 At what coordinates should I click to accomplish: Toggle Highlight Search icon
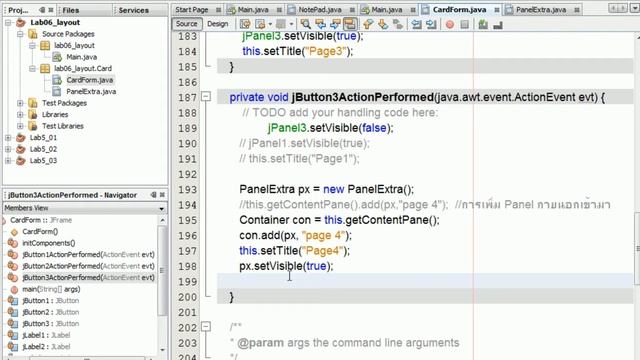coord(350,24)
